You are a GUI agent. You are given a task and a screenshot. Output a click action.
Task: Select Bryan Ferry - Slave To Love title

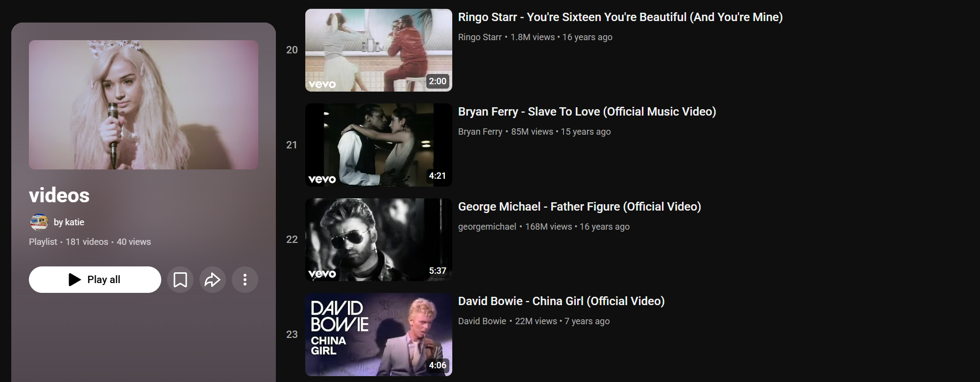tap(587, 112)
